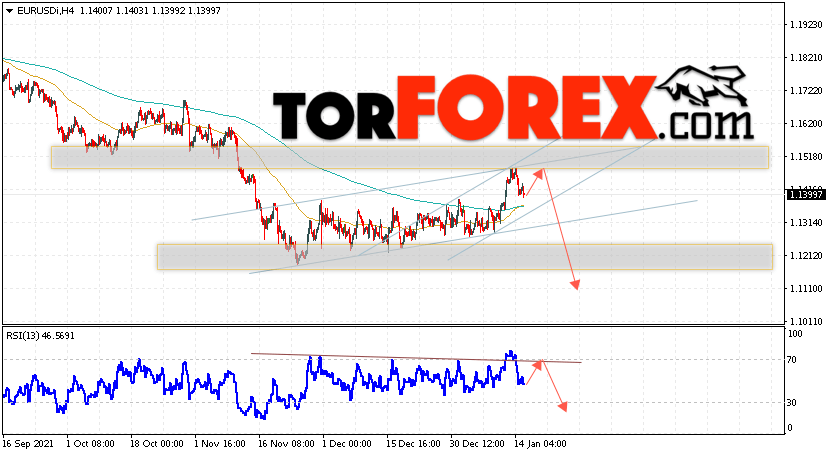Click the chart menu triangle beside EURUSDi

(10, 11)
